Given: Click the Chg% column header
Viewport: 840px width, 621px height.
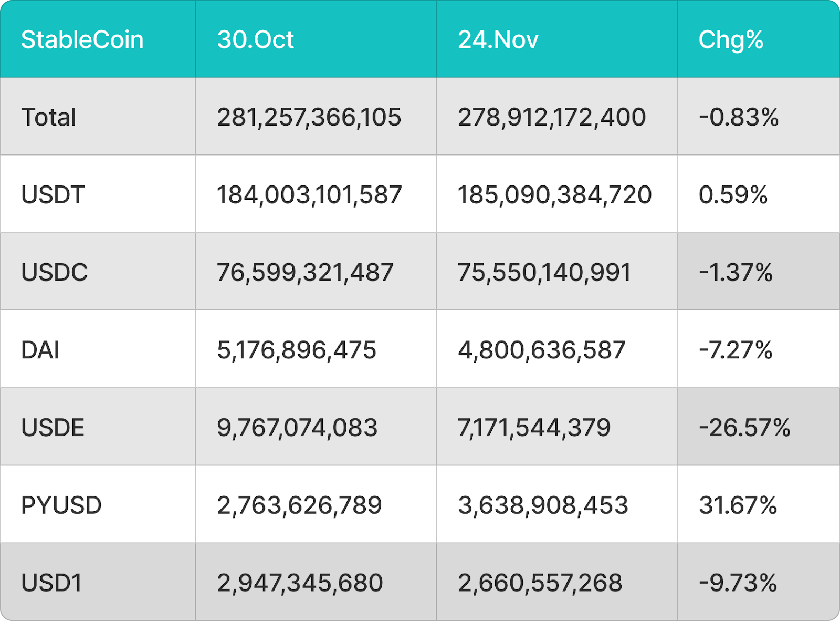Looking at the screenshot, I should tap(731, 40).
